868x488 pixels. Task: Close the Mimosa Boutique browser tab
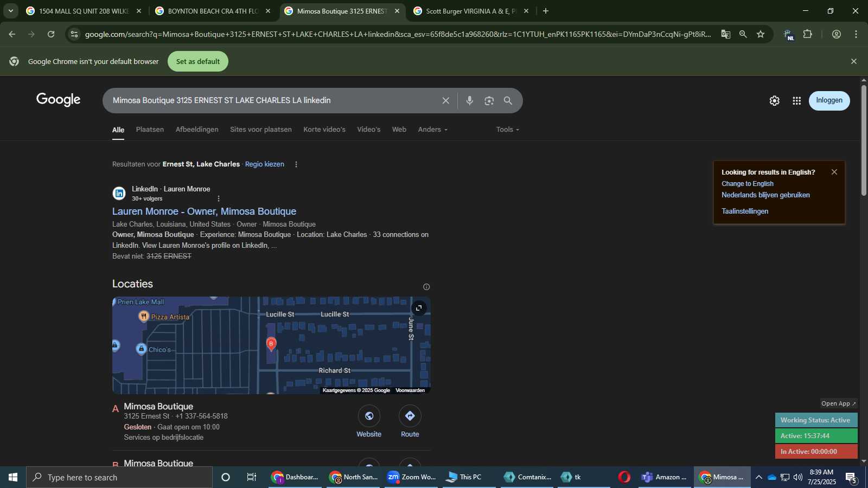397,11
